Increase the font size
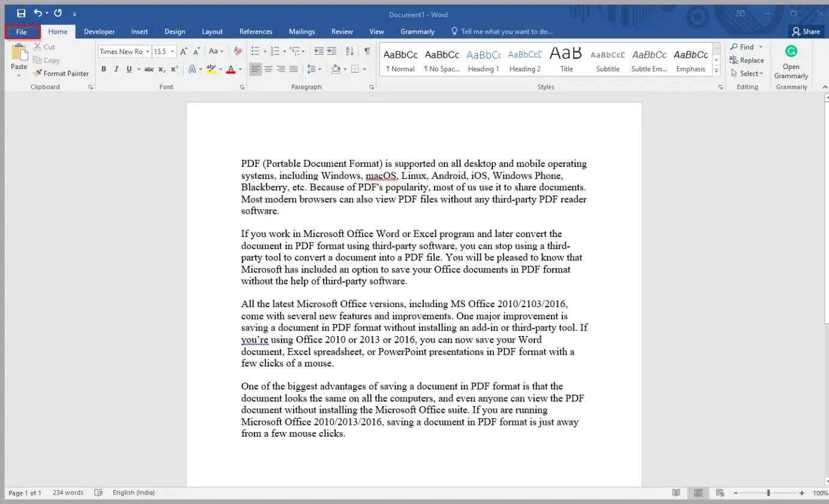 coord(184,52)
